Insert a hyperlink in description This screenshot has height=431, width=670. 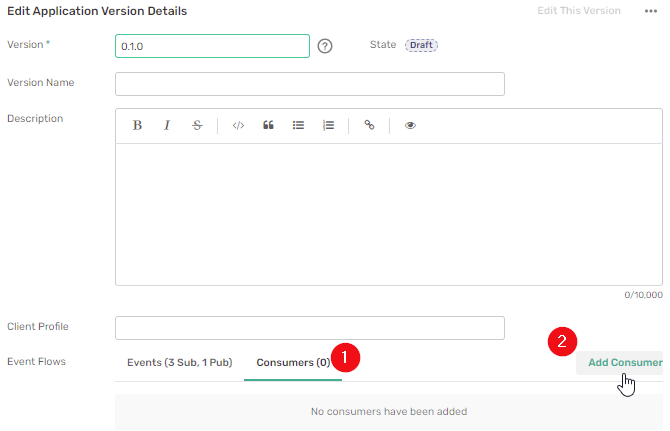click(x=369, y=126)
